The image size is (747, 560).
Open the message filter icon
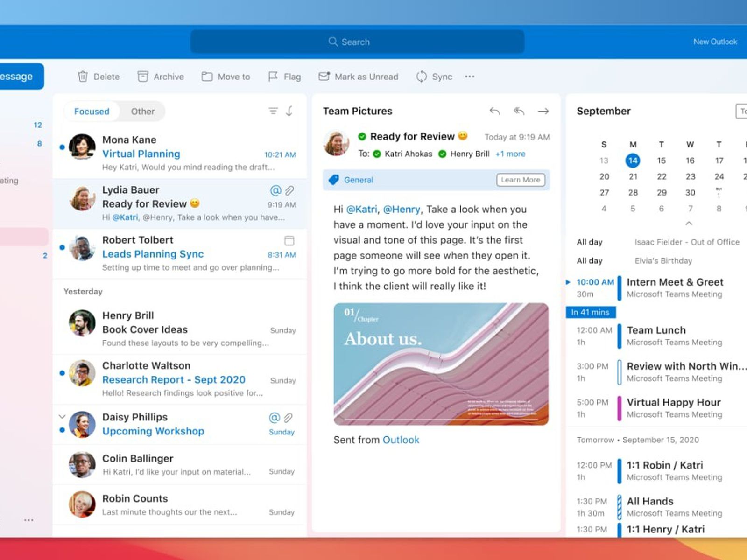[273, 111]
